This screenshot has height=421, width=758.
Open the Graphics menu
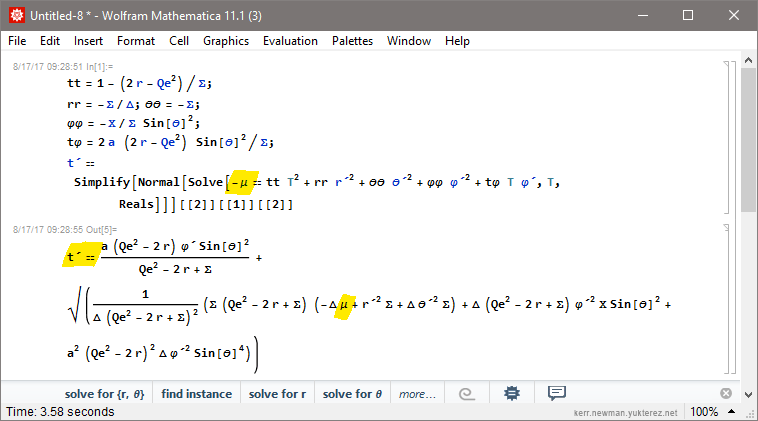pyautogui.click(x=225, y=41)
